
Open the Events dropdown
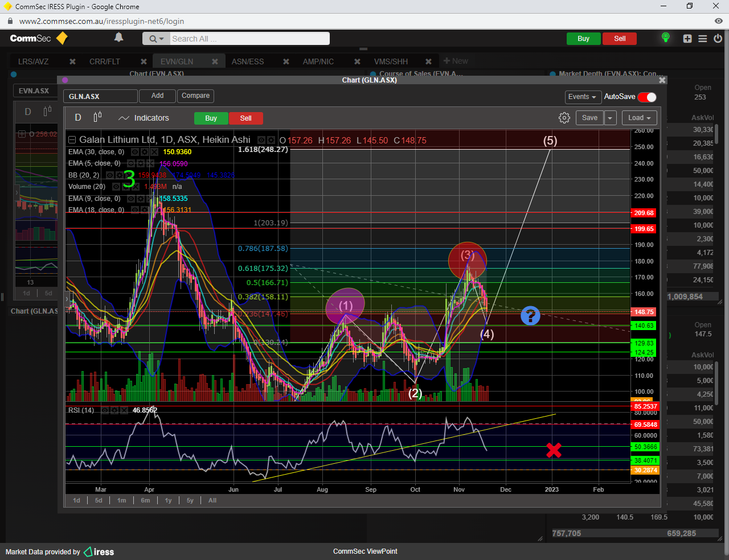pos(582,97)
